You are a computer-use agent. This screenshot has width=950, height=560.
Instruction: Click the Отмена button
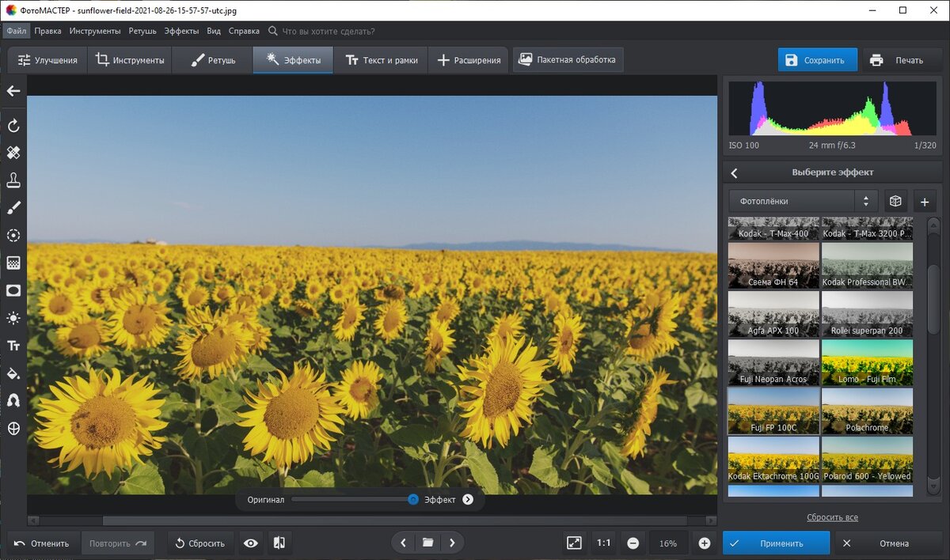[x=887, y=543]
